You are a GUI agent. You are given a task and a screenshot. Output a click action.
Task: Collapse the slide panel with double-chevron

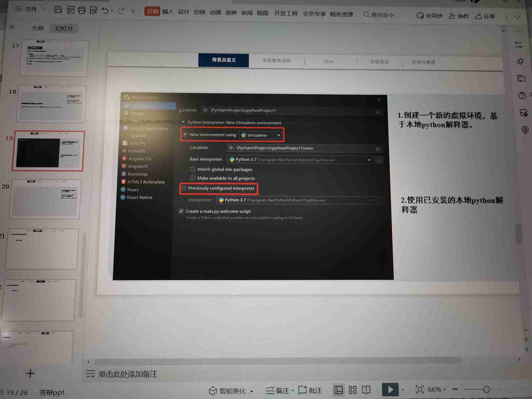[12, 27]
